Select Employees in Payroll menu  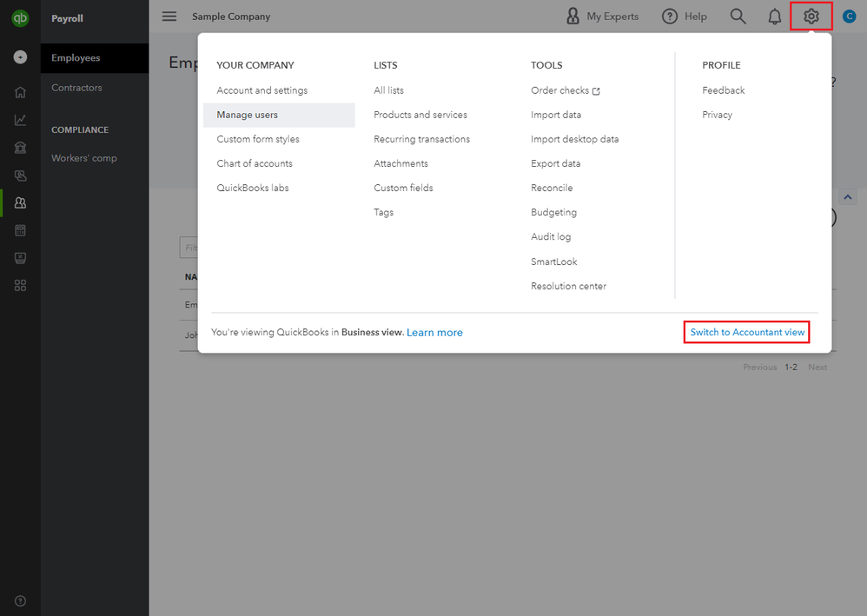click(95, 58)
